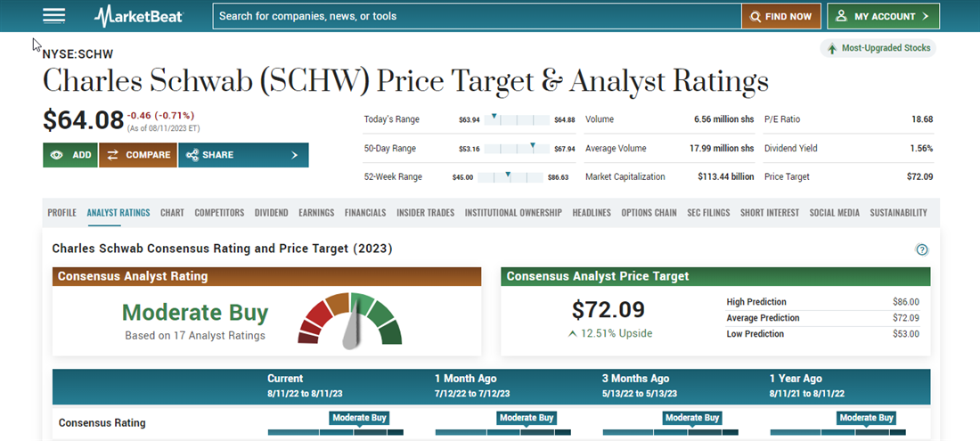Click the analyst rating gauge graphic
Image resolution: width=980 pixels, height=441 pixels.
[x=350, y=320]
